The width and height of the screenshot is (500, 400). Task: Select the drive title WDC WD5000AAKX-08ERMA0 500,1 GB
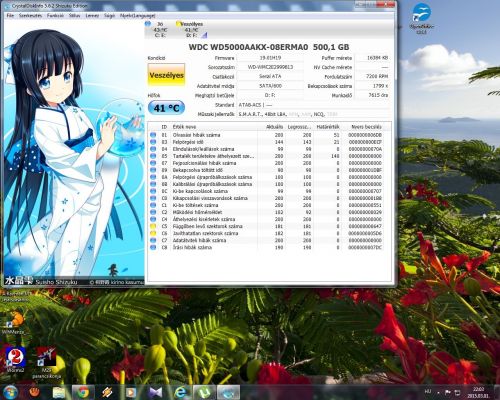click(x=269, y=47)
